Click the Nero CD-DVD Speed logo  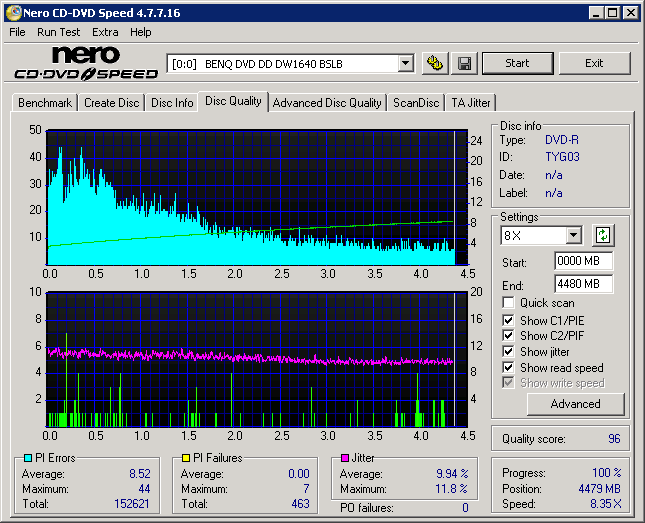coord(86,63)
